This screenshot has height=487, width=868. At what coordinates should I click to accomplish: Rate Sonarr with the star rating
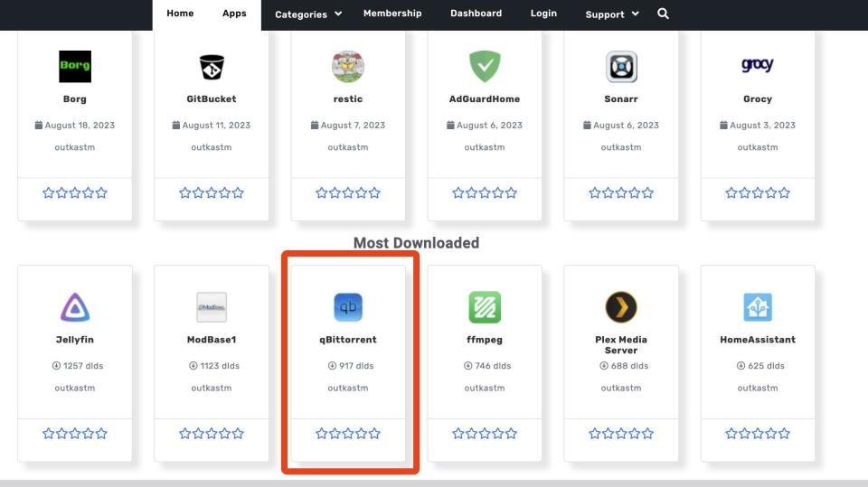[621, 192]
